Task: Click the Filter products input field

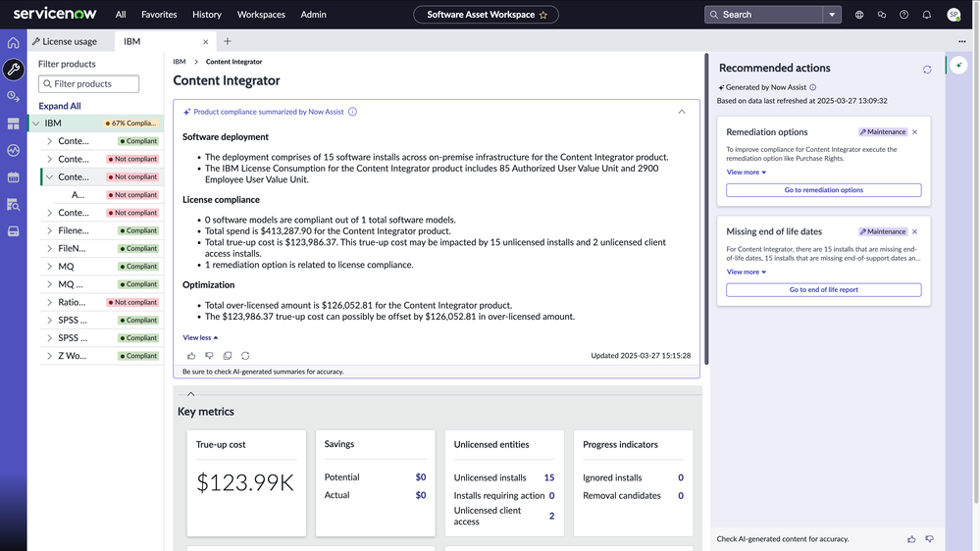Action: 88,83
